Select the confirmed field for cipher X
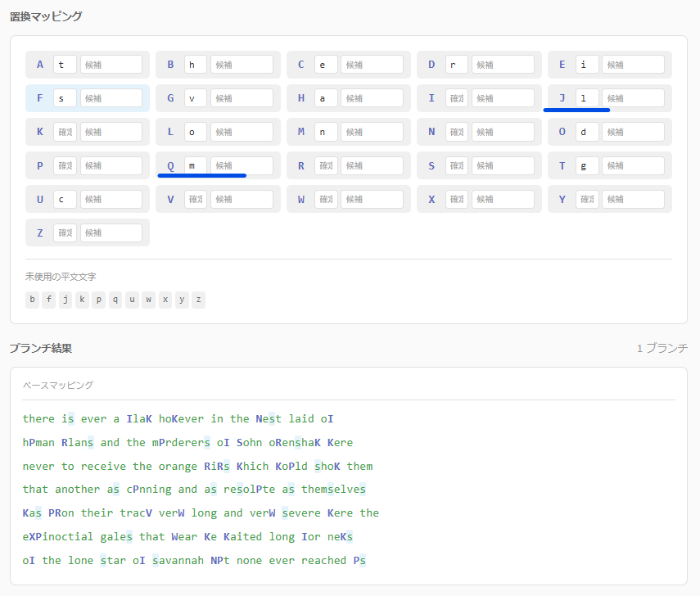Screen dimensions: 700x596 [x=457, y=199]
